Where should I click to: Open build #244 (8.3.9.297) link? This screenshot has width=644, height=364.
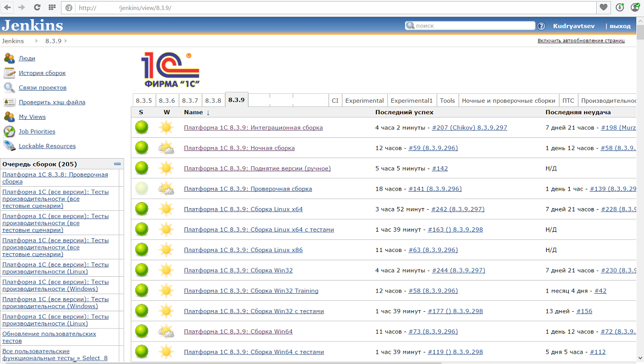click(458, 271)
